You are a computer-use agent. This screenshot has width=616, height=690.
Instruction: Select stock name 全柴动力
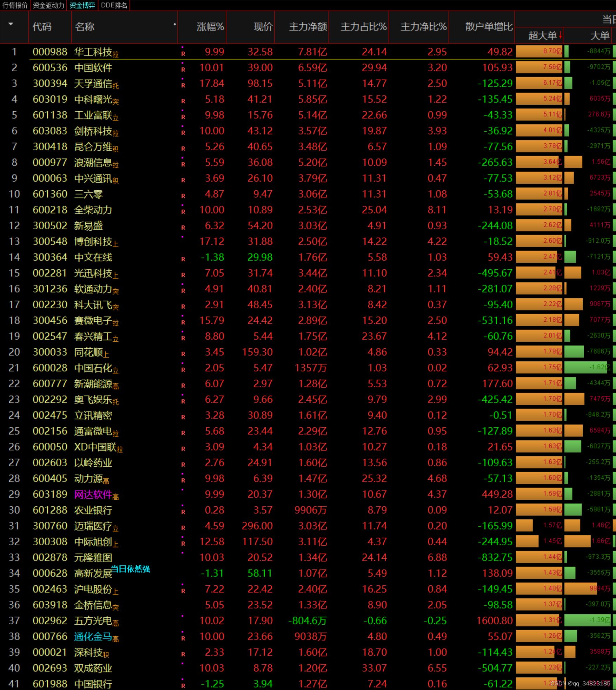pos(93,210)
